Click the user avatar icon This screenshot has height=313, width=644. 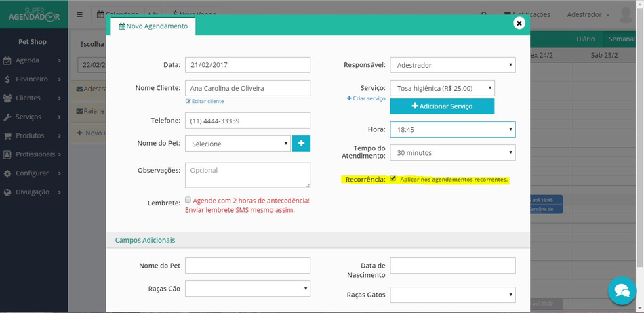point(626,15)
